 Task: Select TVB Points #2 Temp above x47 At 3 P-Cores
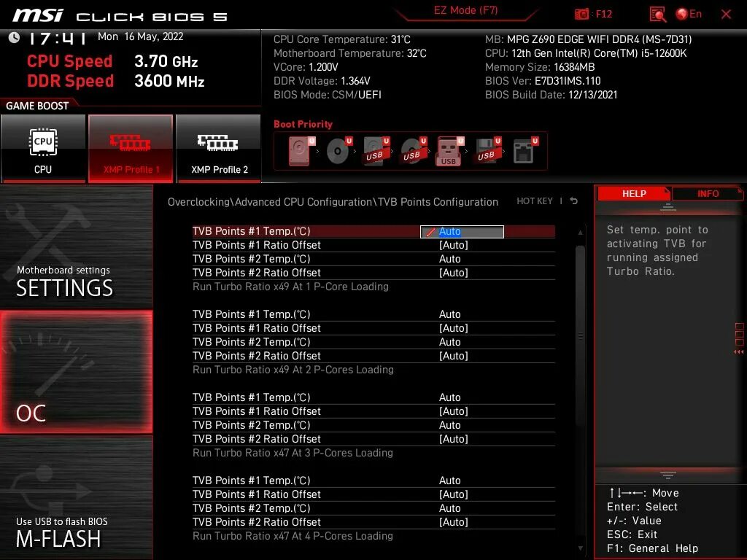pyautogui.click(x=373, y=425)
